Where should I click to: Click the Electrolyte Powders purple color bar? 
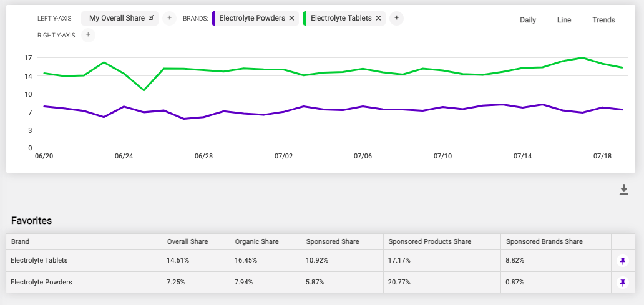click(213, 18)
